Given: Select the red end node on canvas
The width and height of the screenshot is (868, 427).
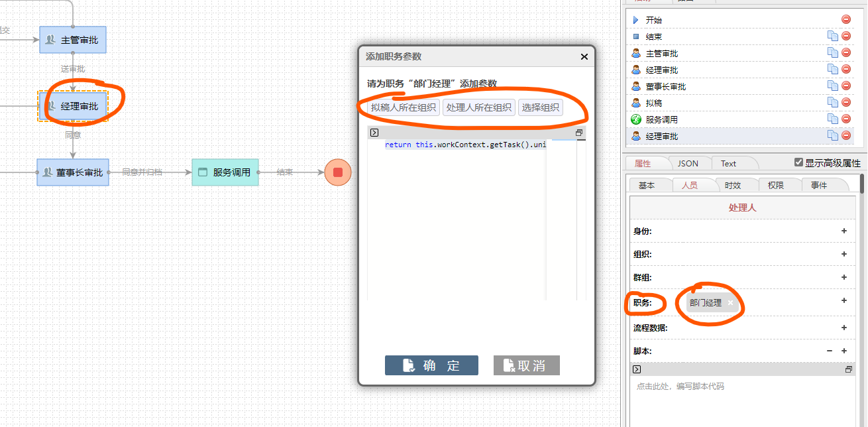Looking at the screenshot, I should (x=338, y=172).
